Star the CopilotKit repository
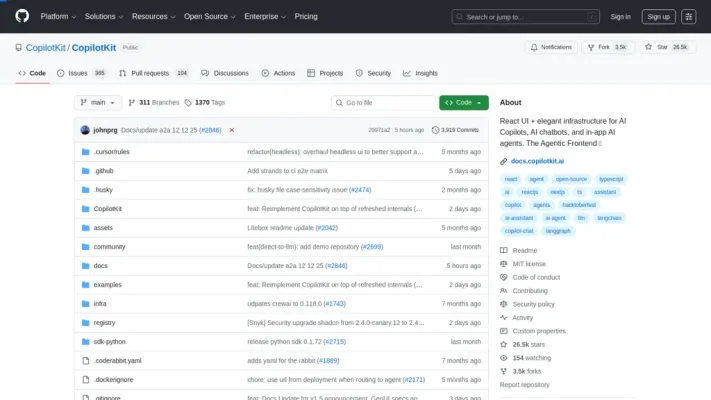 [667, 47]
